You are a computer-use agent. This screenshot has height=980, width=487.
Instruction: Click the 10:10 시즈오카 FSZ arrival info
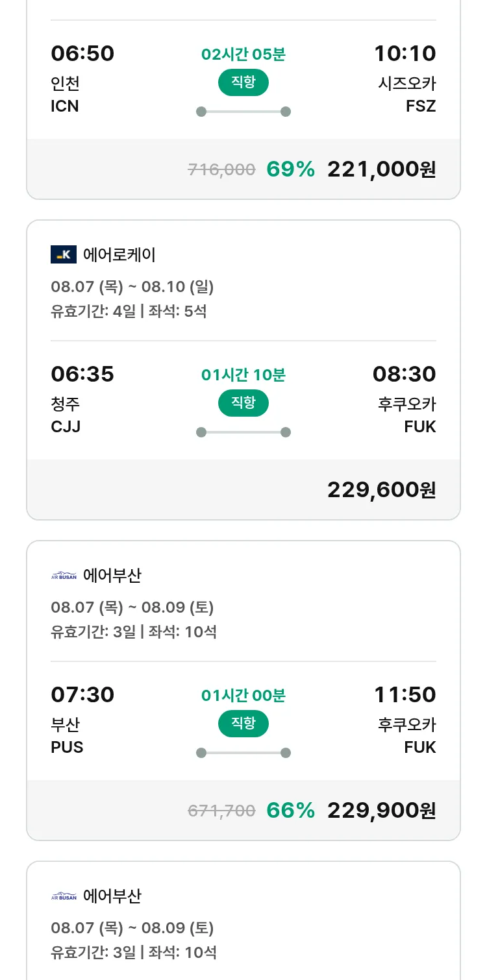coord(405,79)
